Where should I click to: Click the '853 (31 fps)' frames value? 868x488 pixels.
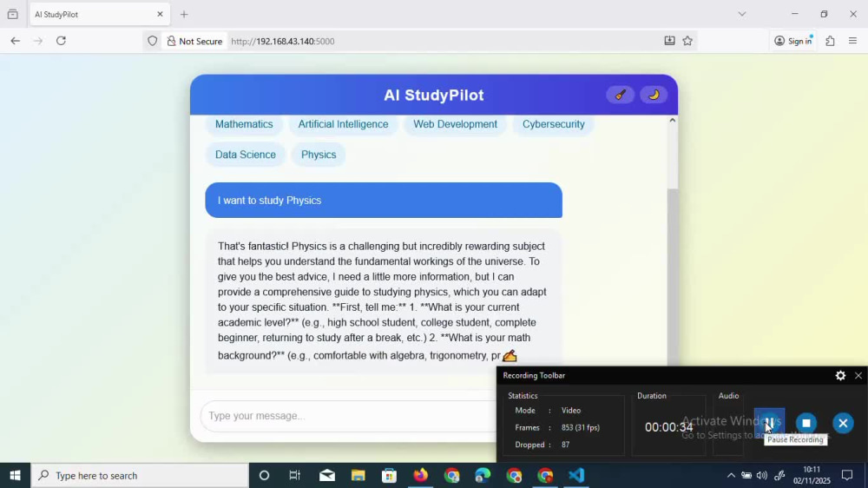(580, 427)
